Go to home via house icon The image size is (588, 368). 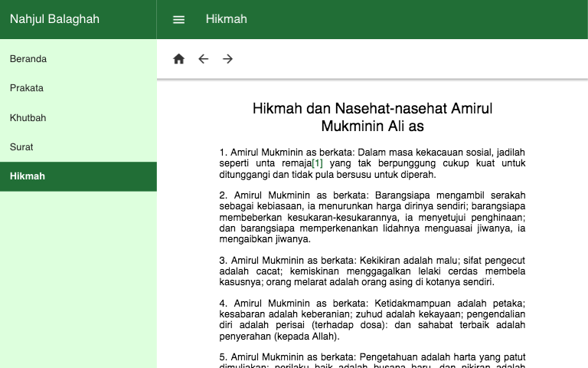pos(179,59)
